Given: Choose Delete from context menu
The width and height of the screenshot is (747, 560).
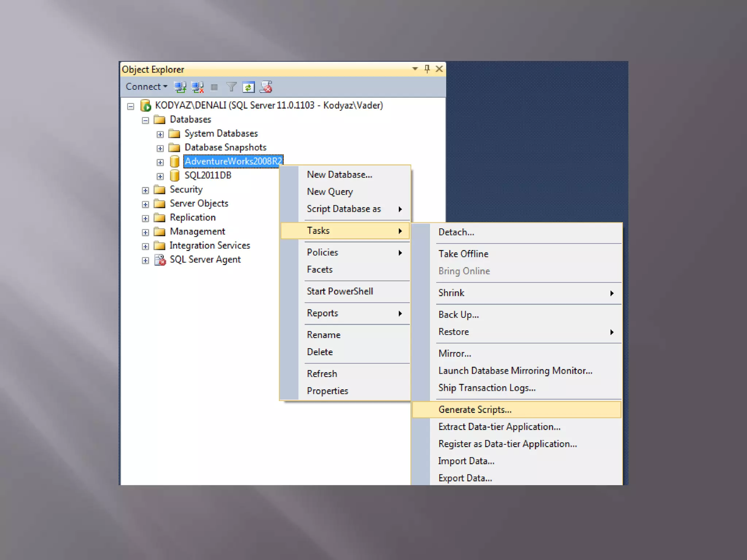Looking at the screenshot, I should coord(345,352).
